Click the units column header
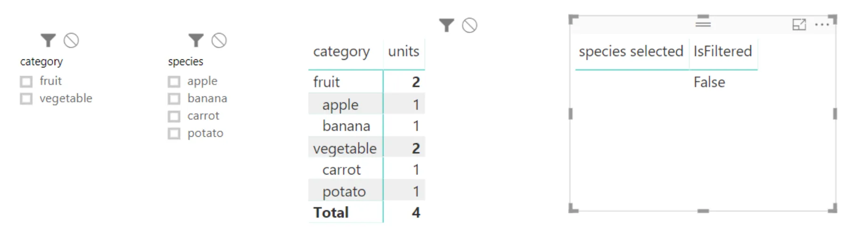The width and height of the screenshot is (868, 232). click(x=404, y=51)
